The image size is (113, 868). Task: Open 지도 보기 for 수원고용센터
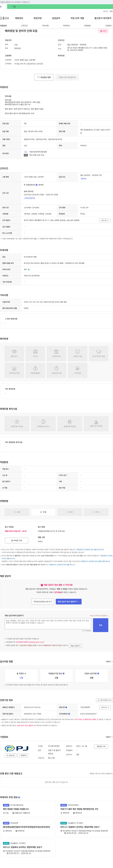pyautogui.click(x=105, y=707)
